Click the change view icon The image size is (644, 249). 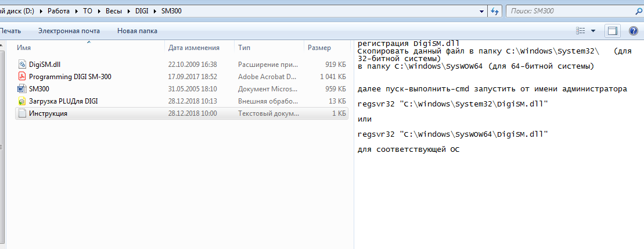[x=580, y=31]
